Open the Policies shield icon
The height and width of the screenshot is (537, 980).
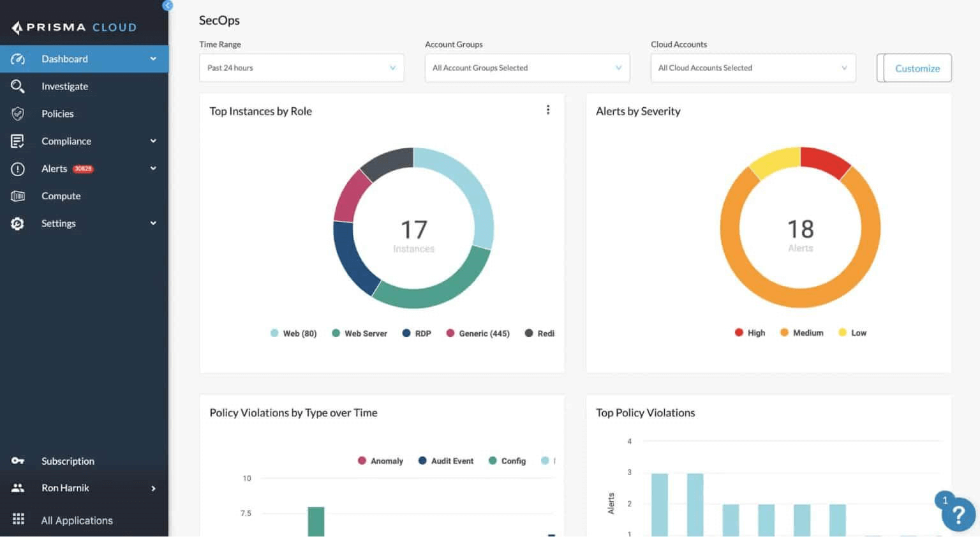coord(17,114)
